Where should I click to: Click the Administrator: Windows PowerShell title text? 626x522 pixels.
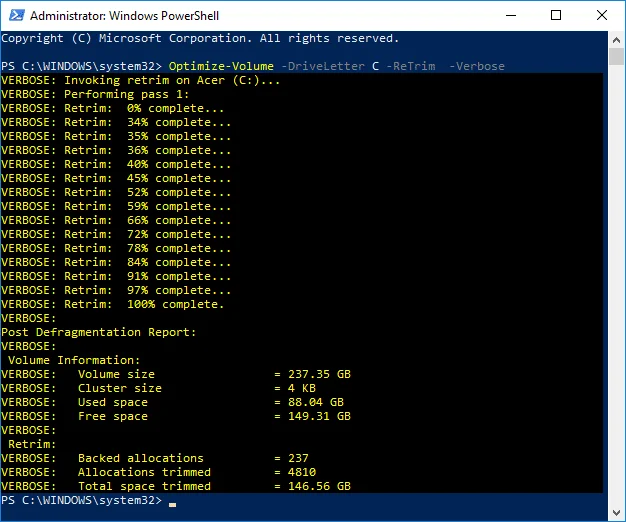tap(124, 16)
